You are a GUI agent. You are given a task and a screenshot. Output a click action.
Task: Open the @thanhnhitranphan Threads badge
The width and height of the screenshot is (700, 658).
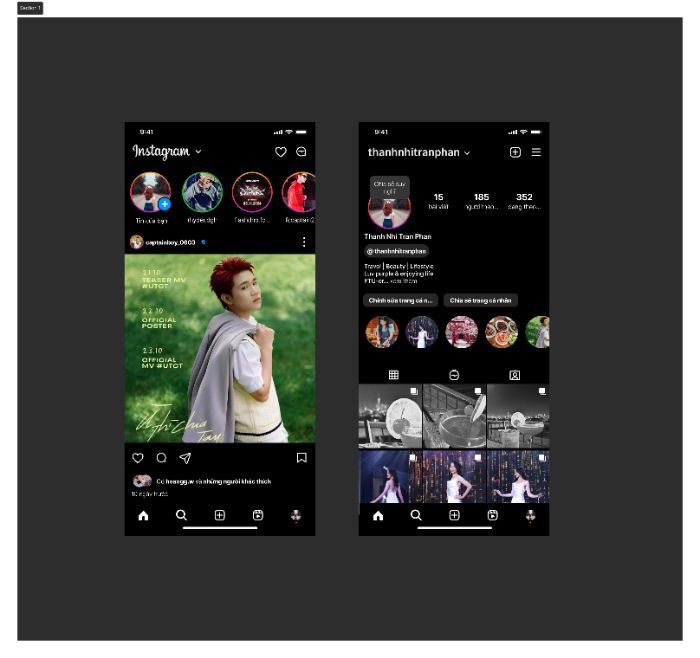(x=396, y=251)
